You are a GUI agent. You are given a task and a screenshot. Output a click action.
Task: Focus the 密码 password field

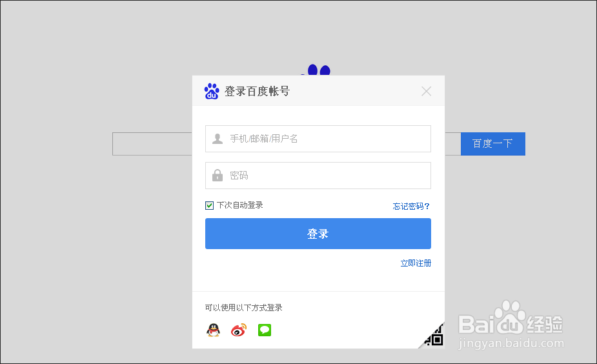318,176
